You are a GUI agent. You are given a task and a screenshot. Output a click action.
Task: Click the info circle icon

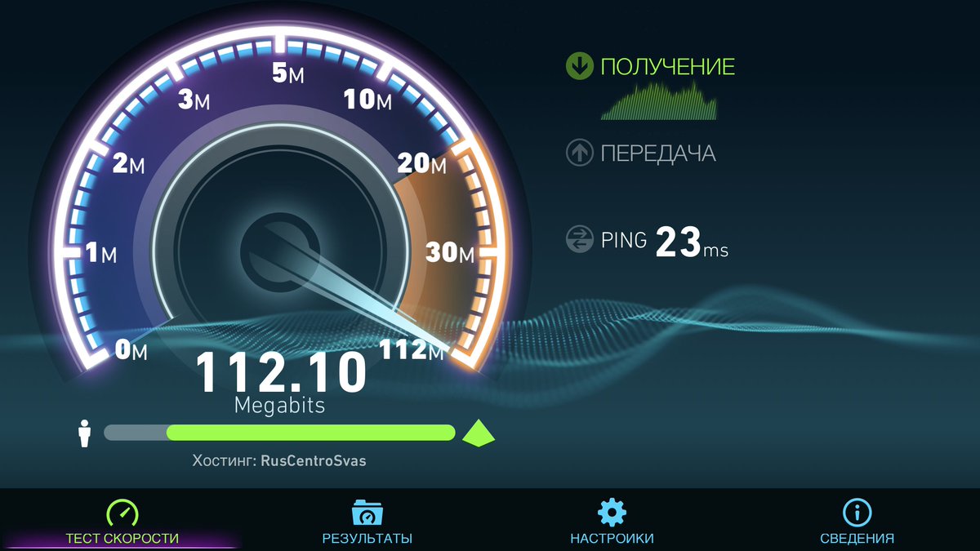click(x=857, y=513)
